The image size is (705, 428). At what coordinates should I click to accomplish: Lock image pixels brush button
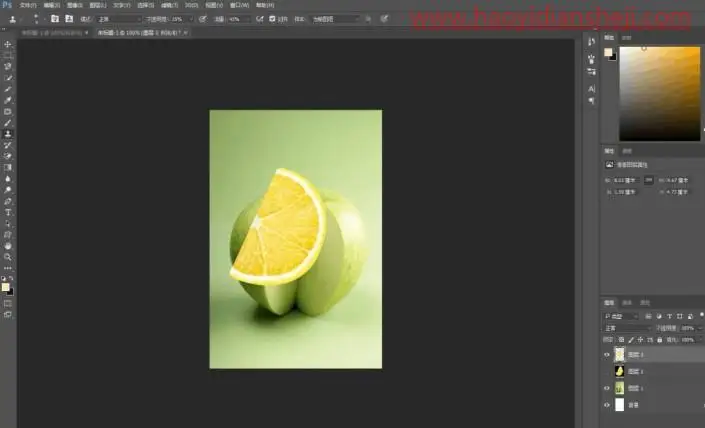click(x=631, y=340)
